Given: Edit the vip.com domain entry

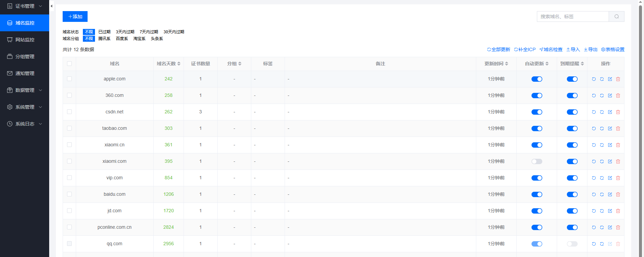Looking at the screenshot, I should click(610, 178).
